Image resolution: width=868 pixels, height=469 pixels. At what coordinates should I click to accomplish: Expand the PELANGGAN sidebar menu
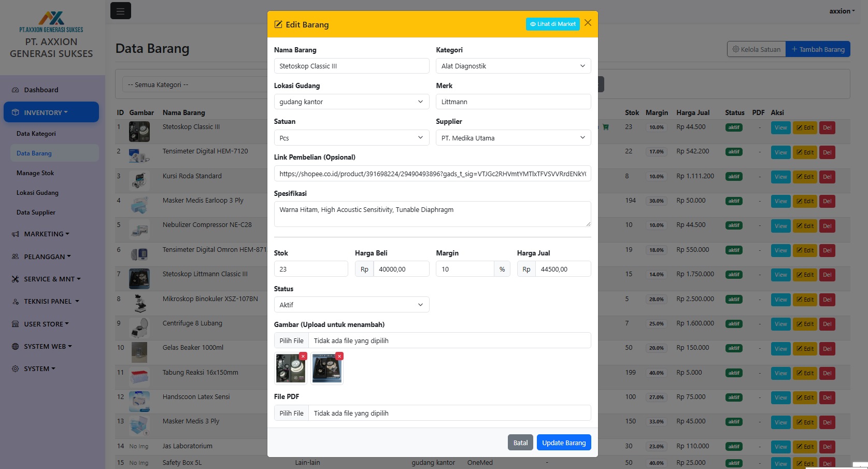click(51, 257)
